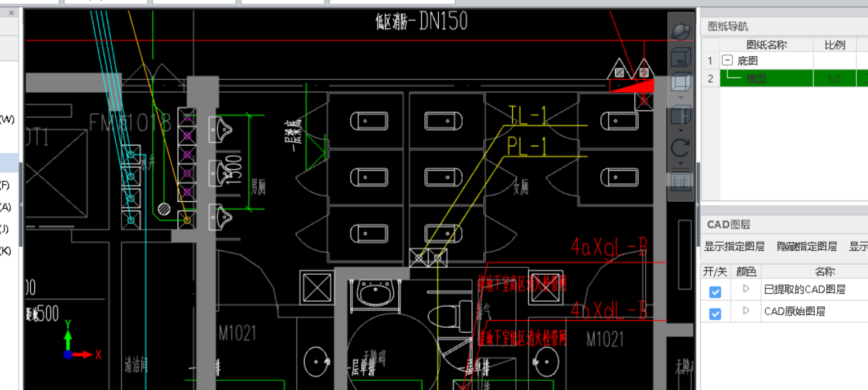Click the 1:1 scale cell
This screenshot has width=868, height=390.
tap(834, 79)
